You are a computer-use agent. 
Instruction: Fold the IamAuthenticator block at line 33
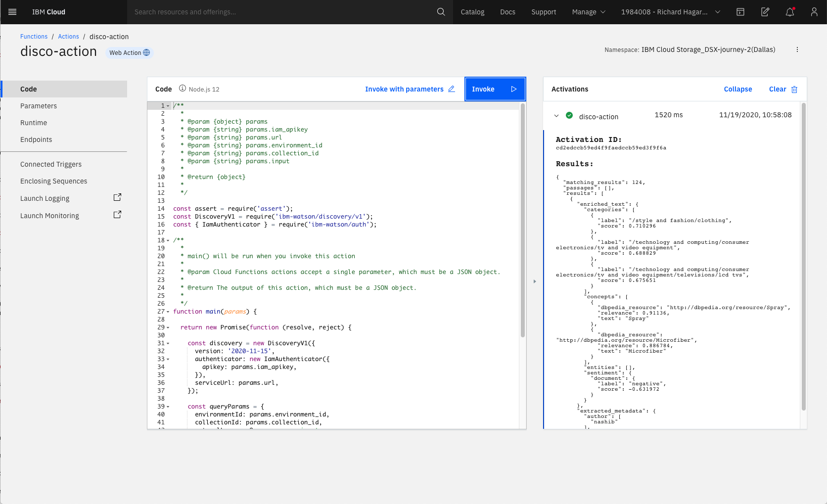[168, 359]
